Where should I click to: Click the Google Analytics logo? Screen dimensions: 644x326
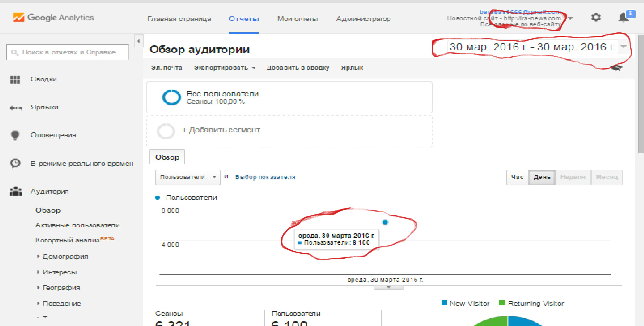(x=53, y=18)
